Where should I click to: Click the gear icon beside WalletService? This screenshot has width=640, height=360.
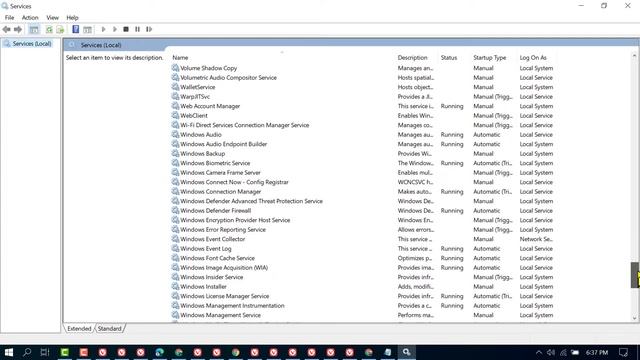tap(175, 87)
